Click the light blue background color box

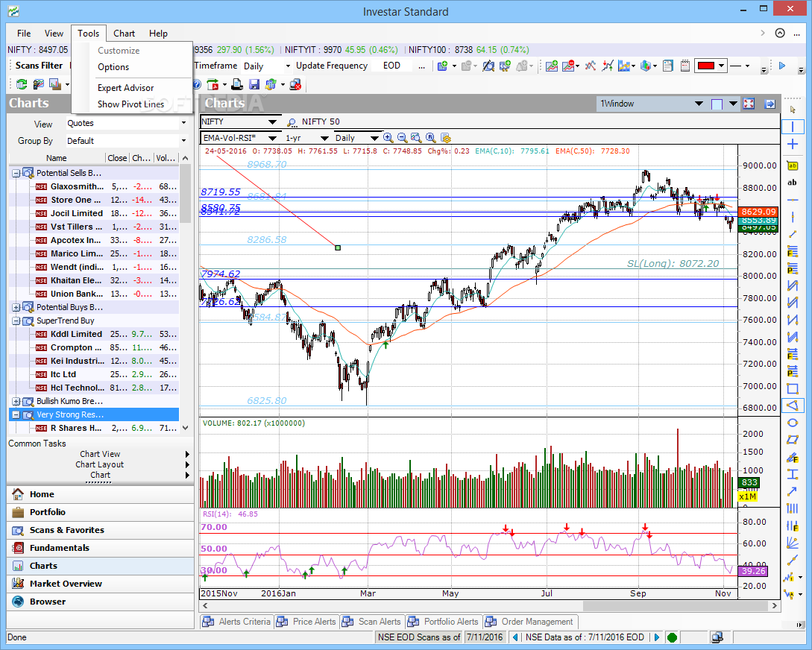tap(717, 104)
